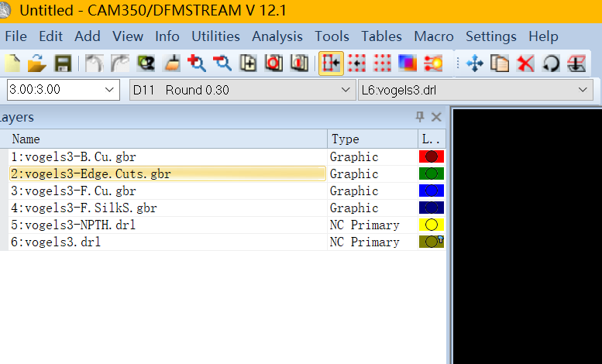Close the Layers panel
Image resolution: width=602 pixels, height=364 pixels.
tap(436, 117)
